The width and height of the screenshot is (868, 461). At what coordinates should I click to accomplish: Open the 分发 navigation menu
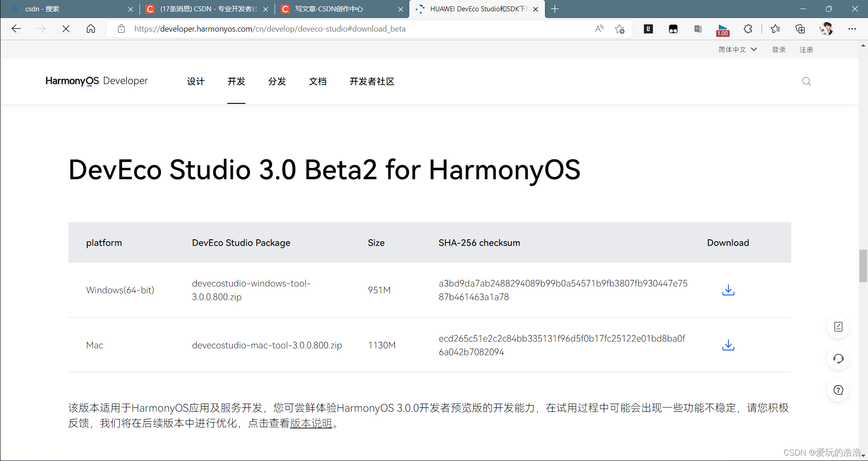click(277, 81)
